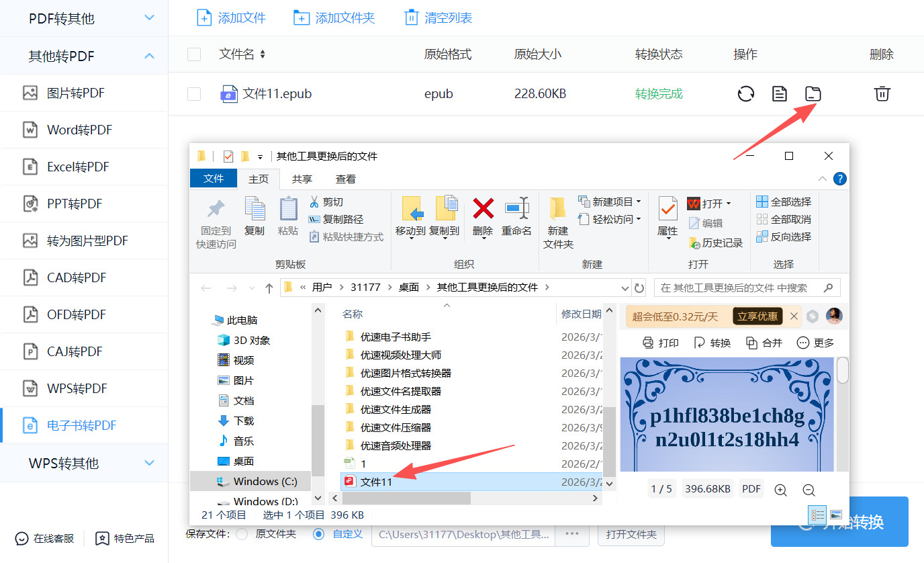Image resolution: width=924 pixels, height=563 pixels.
Task: Click the Explorer search box
Action: pos(747,288)
